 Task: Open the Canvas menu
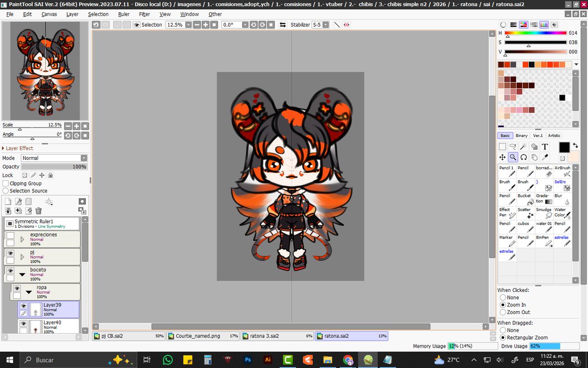(x=49, y=14)
